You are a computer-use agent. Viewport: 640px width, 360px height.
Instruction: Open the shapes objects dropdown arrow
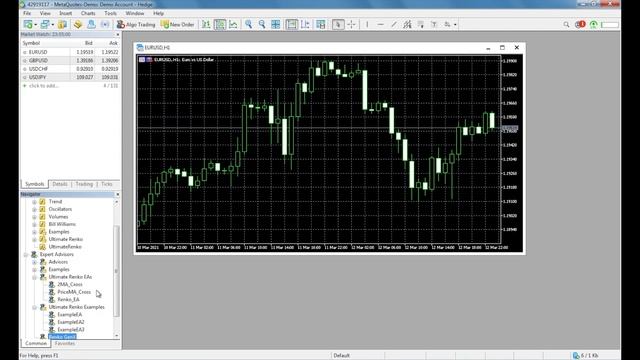pyautogui.click(x=455, y=24)
